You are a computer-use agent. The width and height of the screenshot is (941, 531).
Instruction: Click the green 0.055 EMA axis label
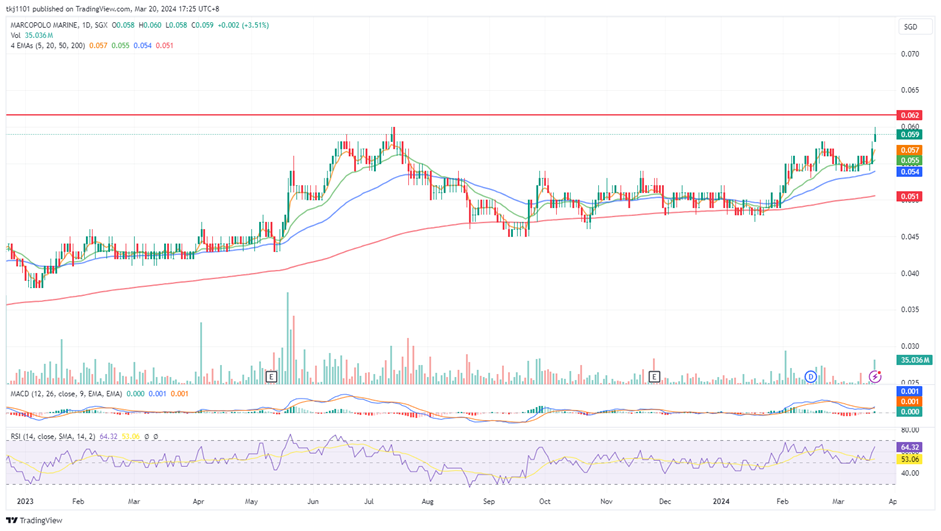point(910,161)
